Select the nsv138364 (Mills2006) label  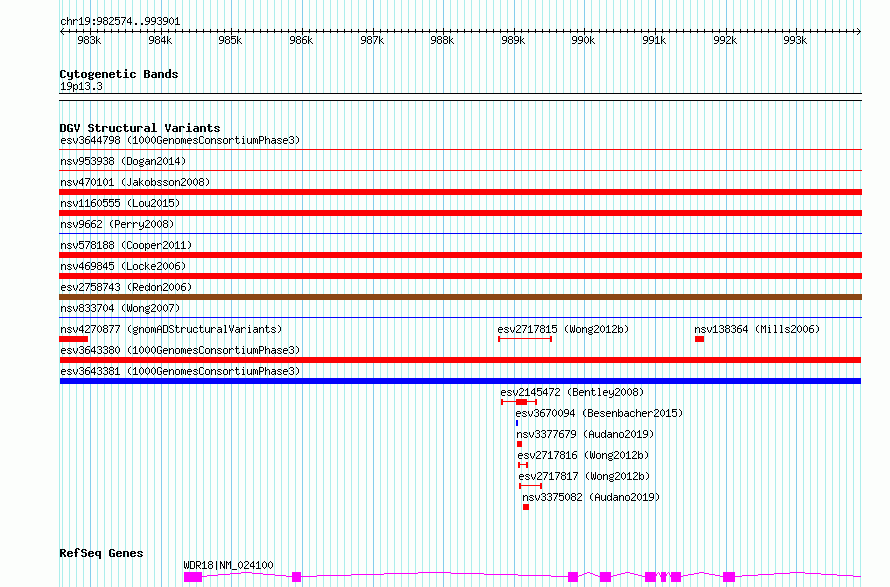tap(757, 329)
